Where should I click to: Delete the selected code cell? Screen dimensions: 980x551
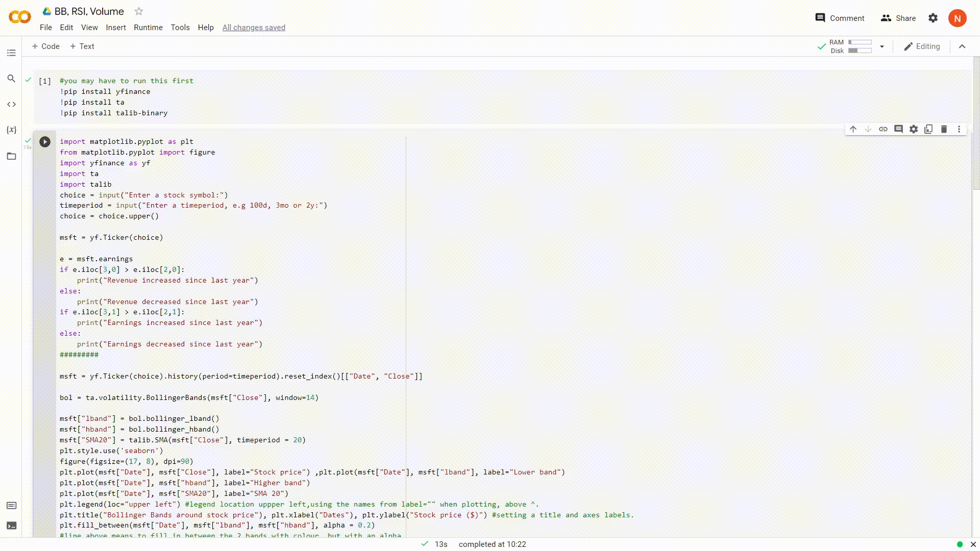(944, 129)
